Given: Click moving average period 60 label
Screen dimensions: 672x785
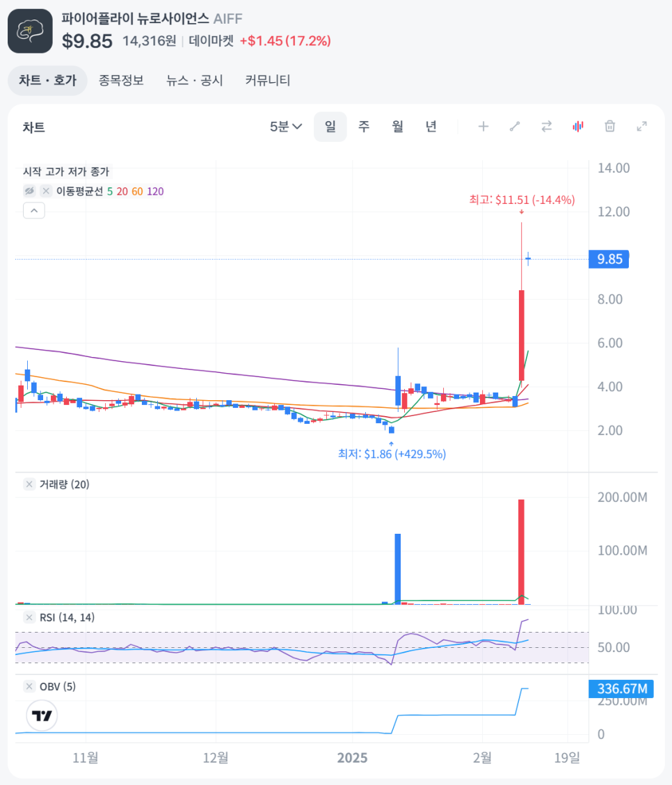Looking at the screenshot, I should pos(137,191).
